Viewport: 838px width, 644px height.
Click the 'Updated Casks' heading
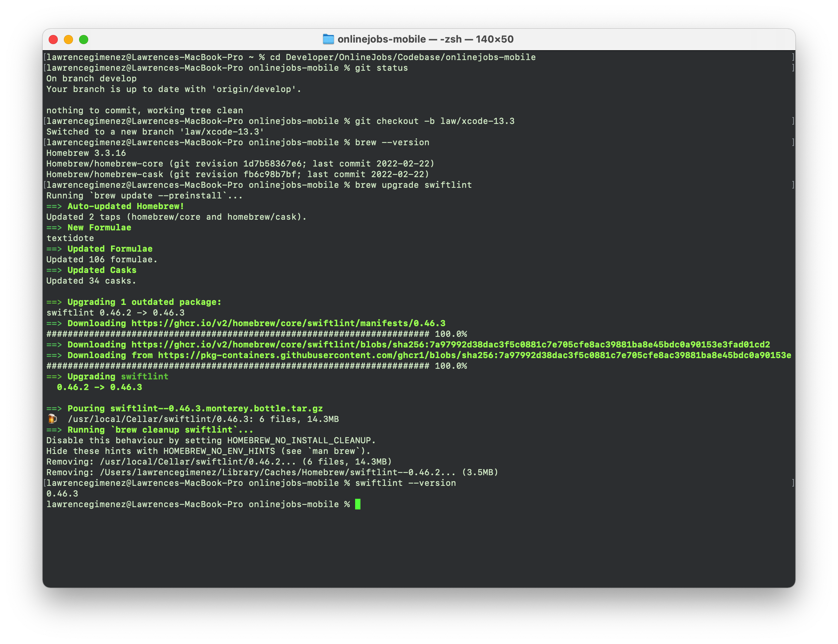(x=102, y=270)
